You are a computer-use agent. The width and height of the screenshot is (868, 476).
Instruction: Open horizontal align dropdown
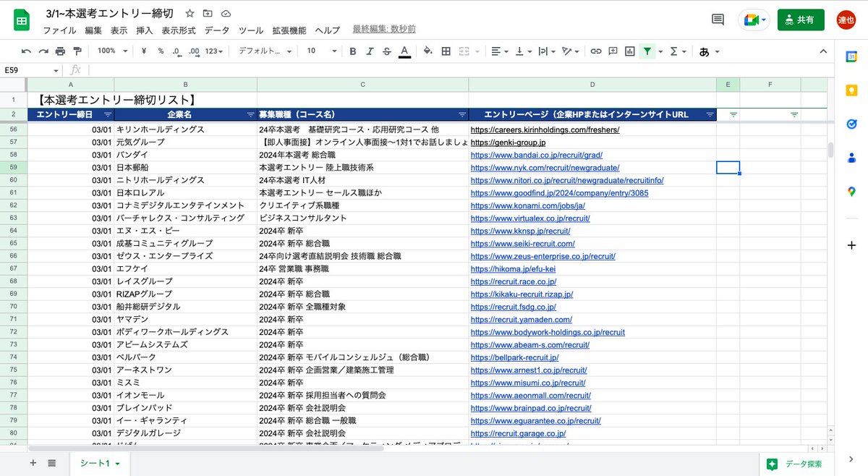tap(499, 51)
